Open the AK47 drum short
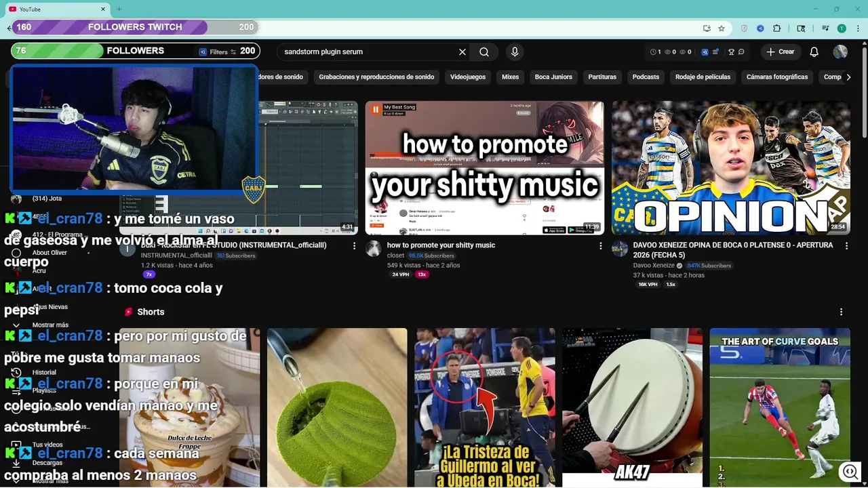The height and width of the screenshot is (488, 868). [x=632, y=408]
